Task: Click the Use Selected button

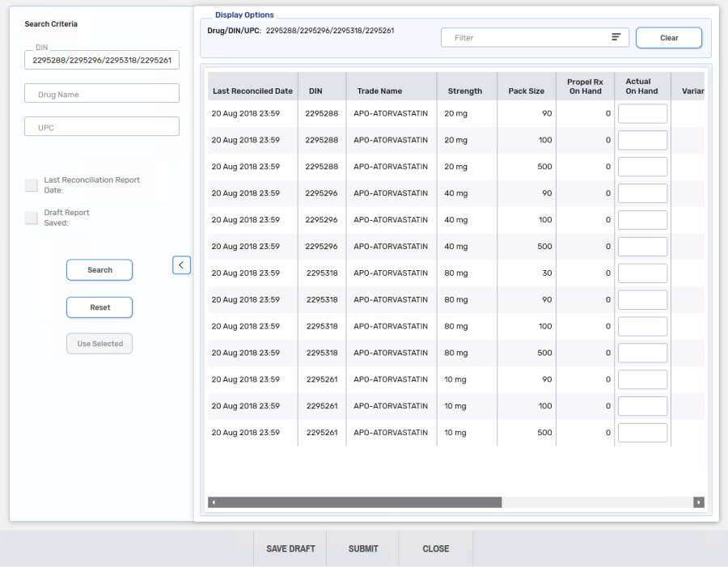Action: [x=99, y=343]
